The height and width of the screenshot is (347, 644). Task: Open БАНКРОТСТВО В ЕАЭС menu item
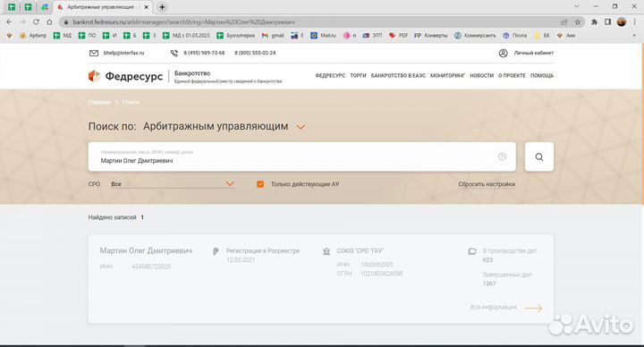[398, 75]
